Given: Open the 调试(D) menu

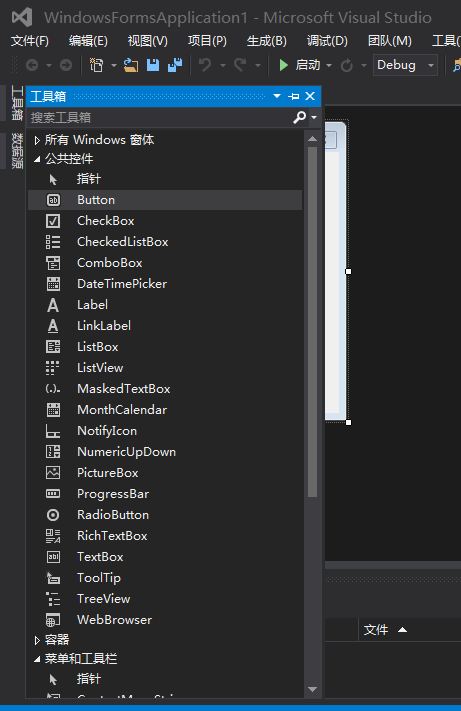Looking at the screenshot, I should click(327, 41).
